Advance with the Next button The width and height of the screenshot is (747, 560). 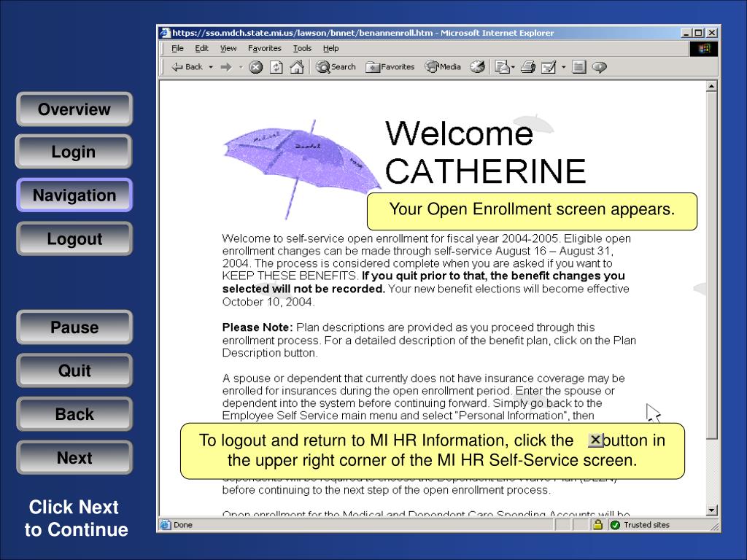coord(74,457)
